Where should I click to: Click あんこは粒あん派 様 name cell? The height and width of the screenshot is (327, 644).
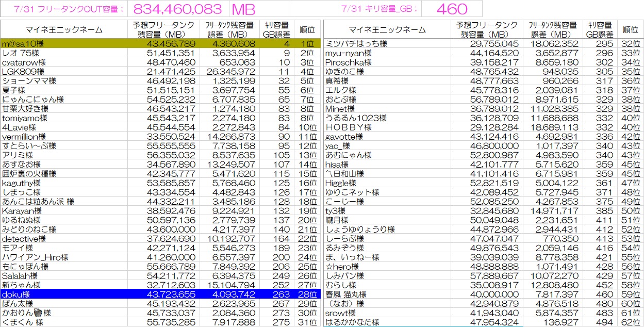[64, 202]
